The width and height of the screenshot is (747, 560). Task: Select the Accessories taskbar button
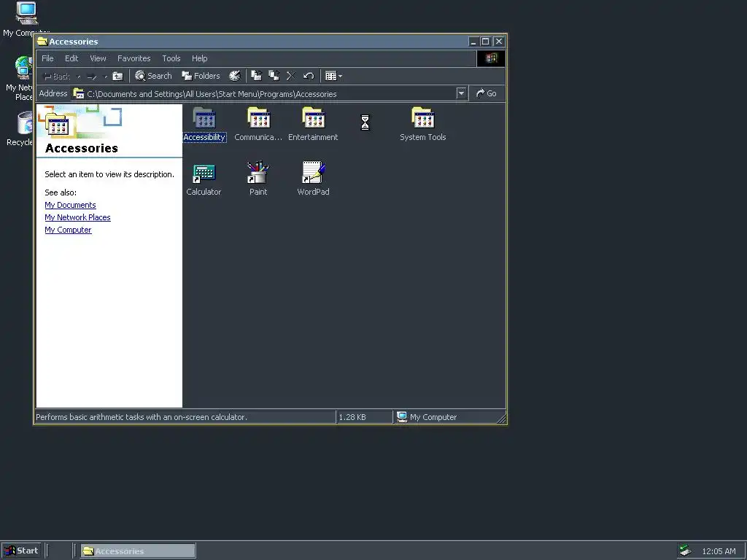(138, 551)
